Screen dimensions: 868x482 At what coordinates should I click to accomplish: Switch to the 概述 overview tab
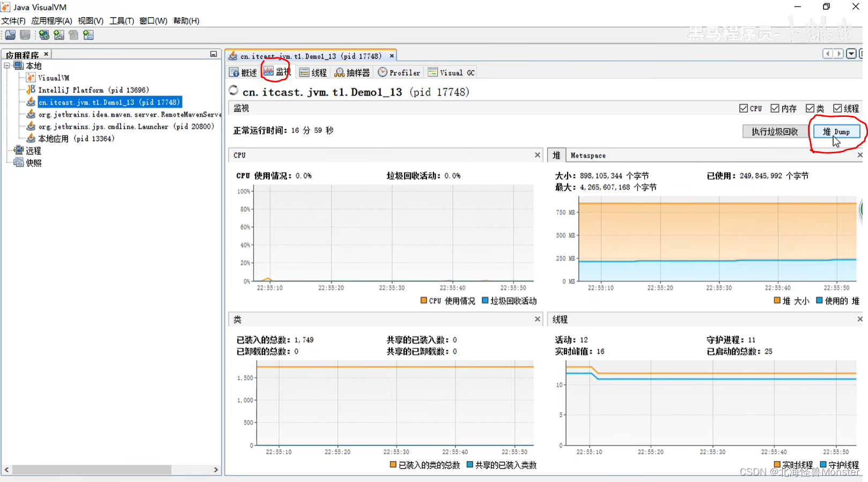coord(243,72)
